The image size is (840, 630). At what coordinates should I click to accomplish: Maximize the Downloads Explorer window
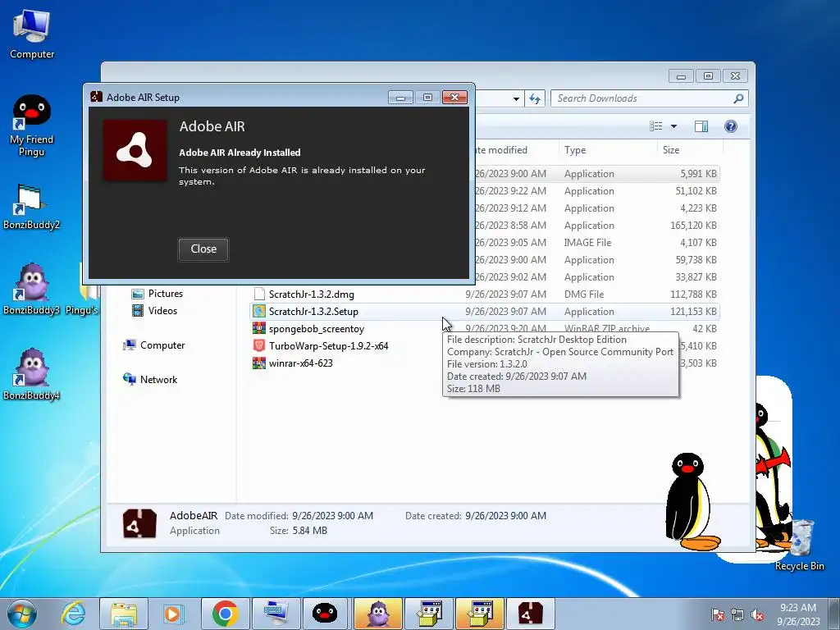[x=708, y=76]
